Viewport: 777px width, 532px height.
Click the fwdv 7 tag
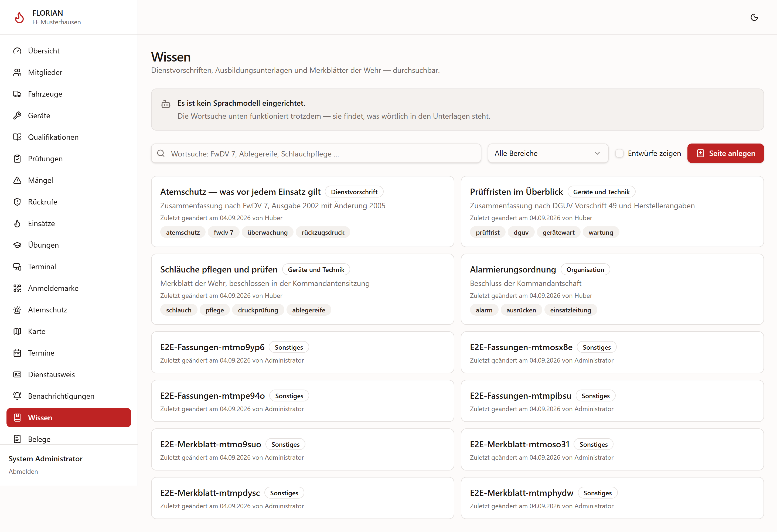223,232
